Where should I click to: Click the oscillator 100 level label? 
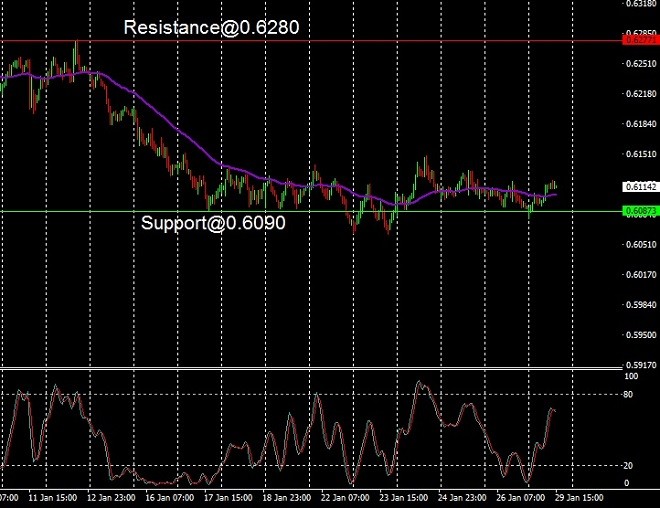point(631,376)
